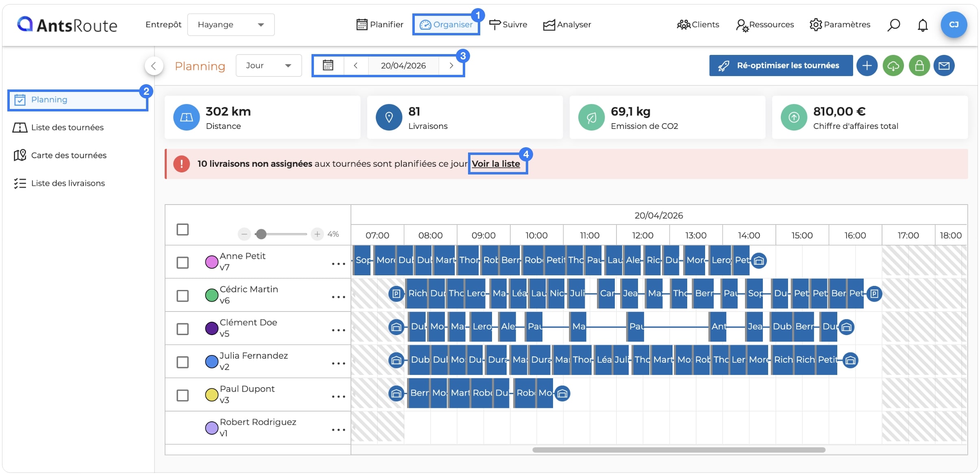Open Robert Rodriguez's three-dot menu

point(338,430)
